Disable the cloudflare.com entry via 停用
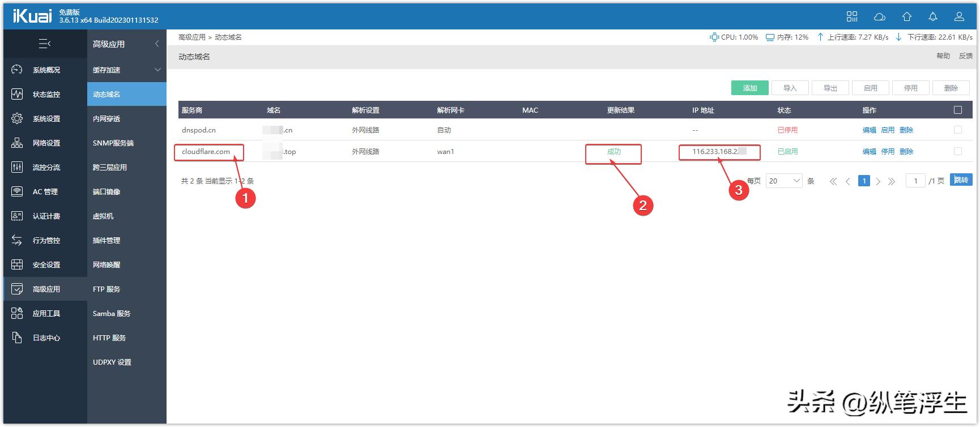 point(888,151)
